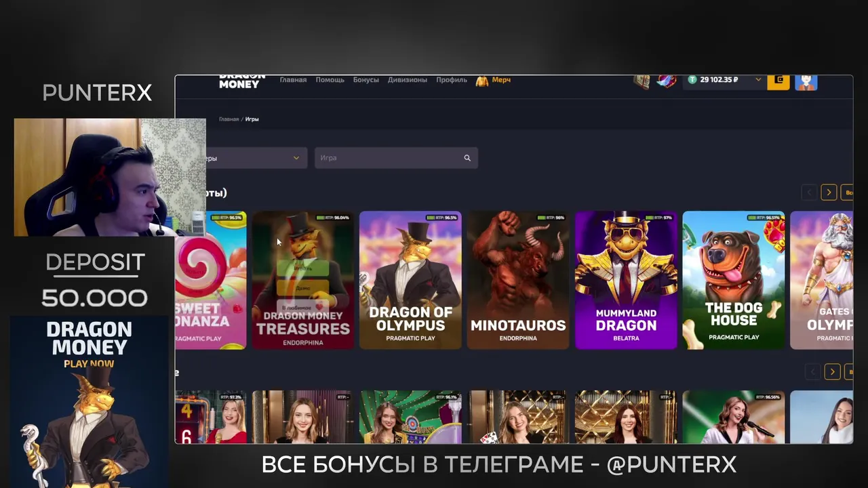Click the green Tether currency icon
868x488 pixels.
tap(692, 80)
